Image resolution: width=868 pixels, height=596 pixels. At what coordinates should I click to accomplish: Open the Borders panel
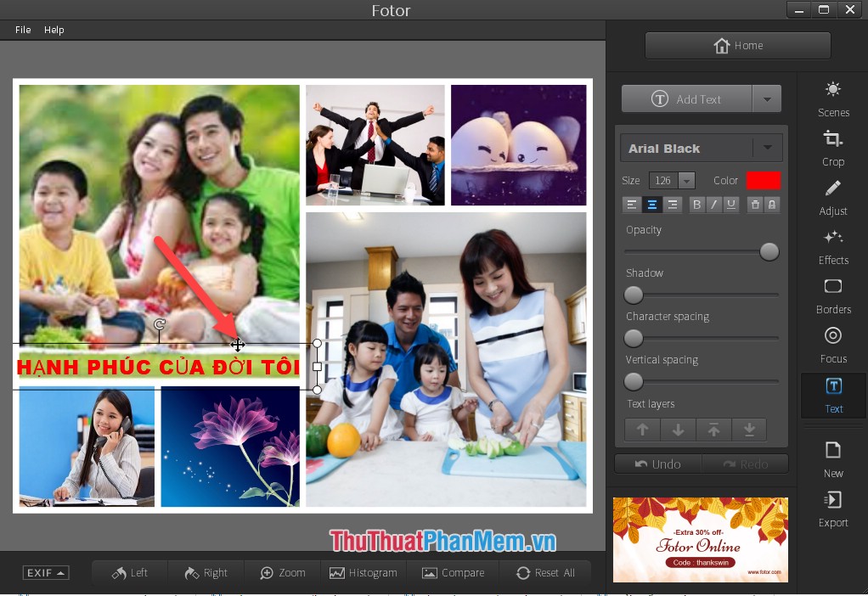tap(832, 294)
